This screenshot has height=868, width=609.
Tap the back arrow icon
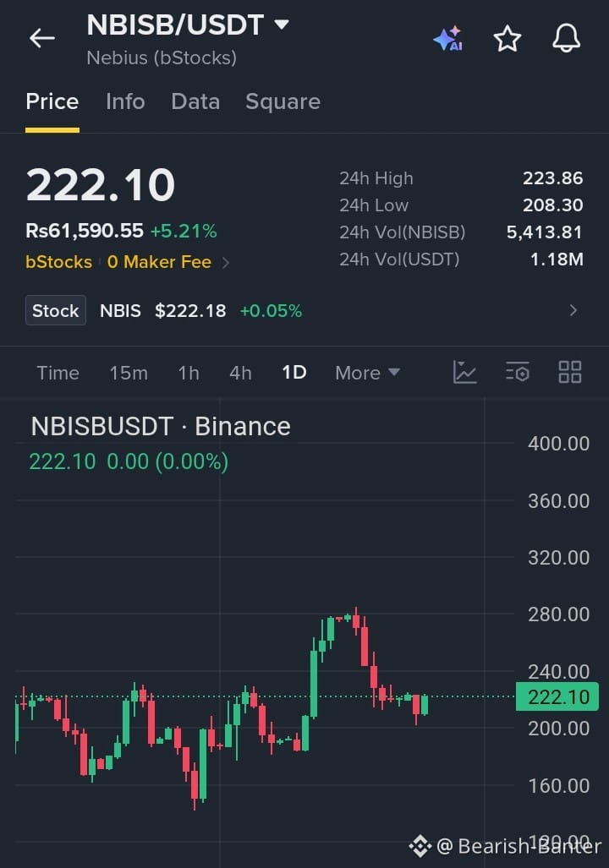(42, 38)
